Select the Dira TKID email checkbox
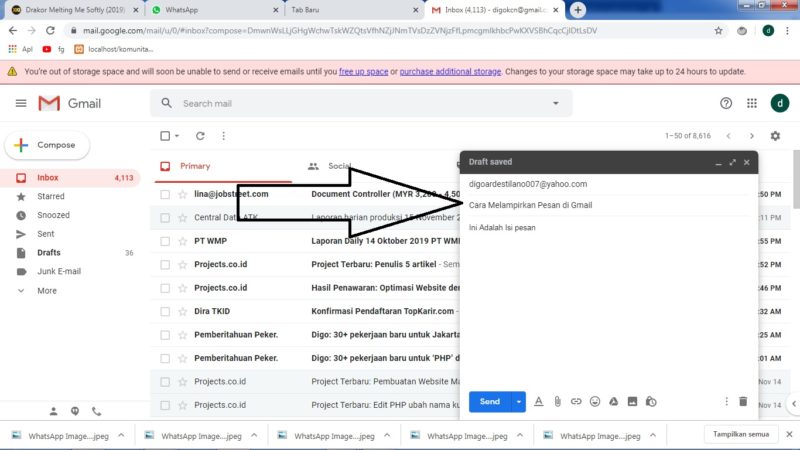 165,312
